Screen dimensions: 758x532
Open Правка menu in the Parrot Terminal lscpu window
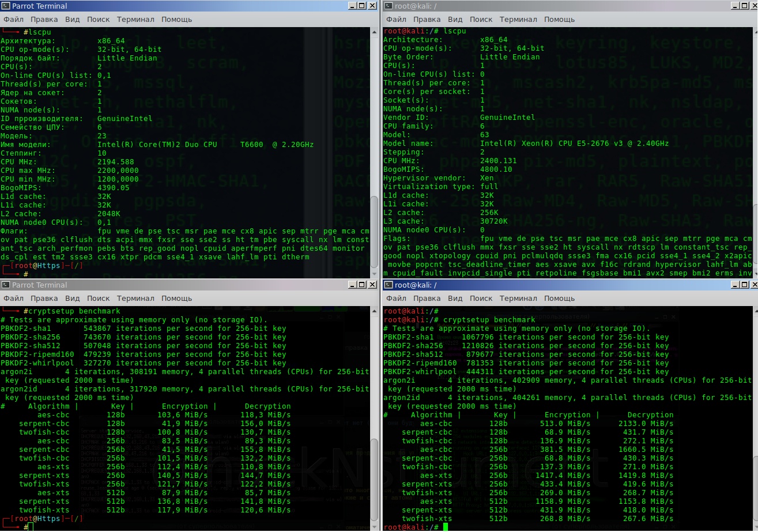(x=44, y=20)
